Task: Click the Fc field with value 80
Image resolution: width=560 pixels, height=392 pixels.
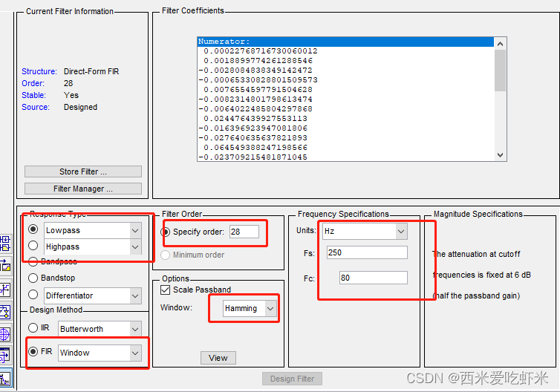Action: (374, 278)
